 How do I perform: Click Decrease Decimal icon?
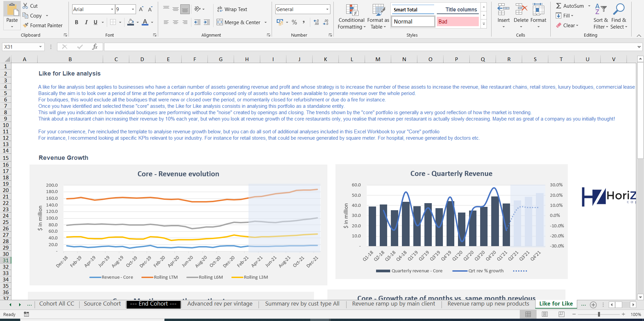coord(326,22)
